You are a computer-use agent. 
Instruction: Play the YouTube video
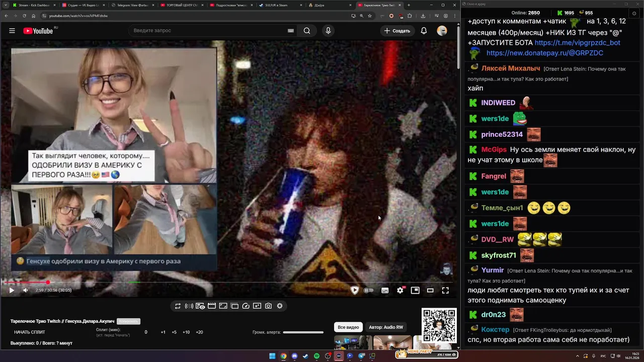[12, 290]
